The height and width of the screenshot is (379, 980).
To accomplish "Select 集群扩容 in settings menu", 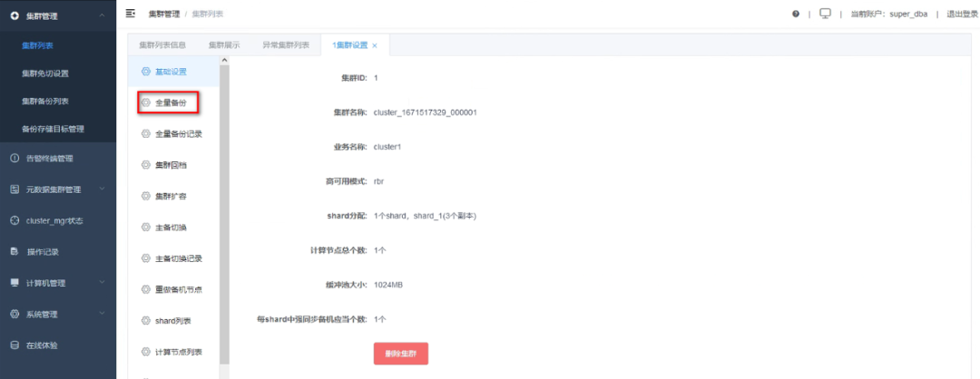I will coord(173,196).
